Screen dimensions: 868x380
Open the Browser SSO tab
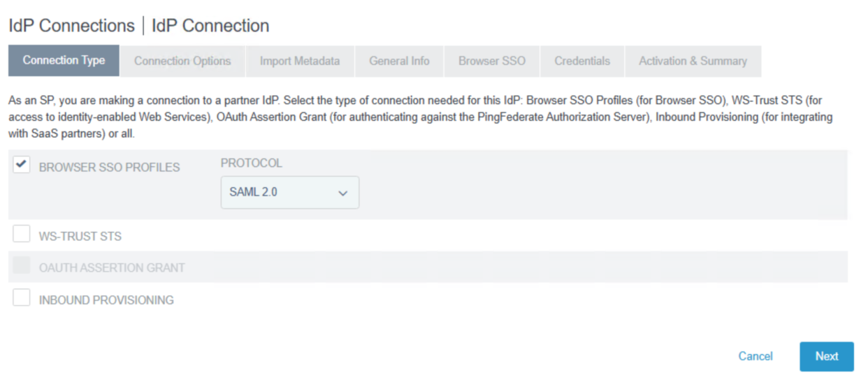pyautogui.click(x=492, y=61)
